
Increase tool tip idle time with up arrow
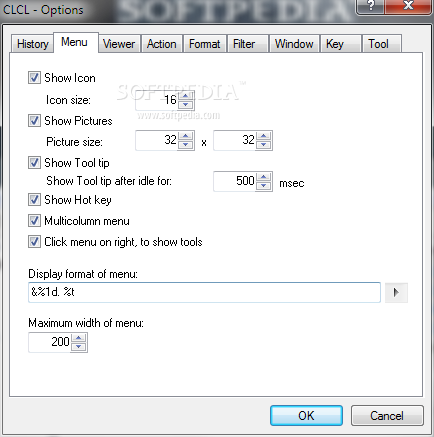(264, 177)
